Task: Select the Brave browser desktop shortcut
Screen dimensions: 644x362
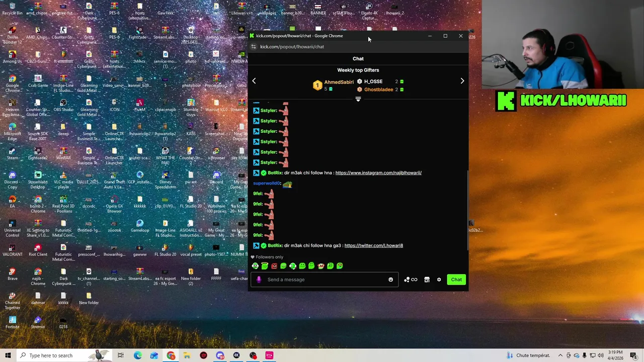Action: pos(12,275)
